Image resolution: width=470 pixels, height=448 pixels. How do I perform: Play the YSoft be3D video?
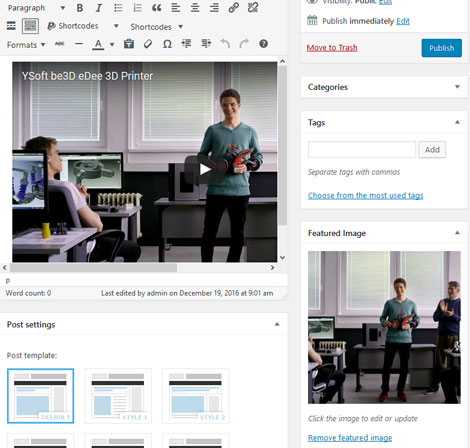(205, 170)
